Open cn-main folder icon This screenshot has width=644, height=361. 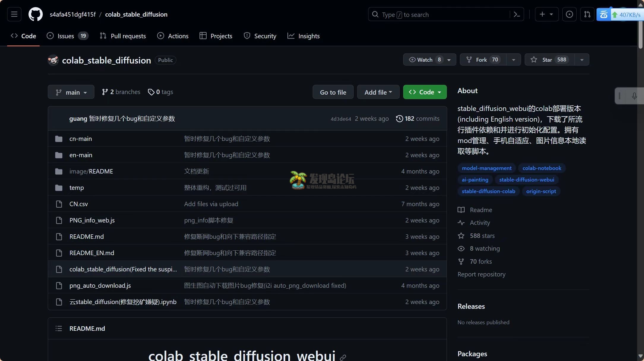[59, 139]
